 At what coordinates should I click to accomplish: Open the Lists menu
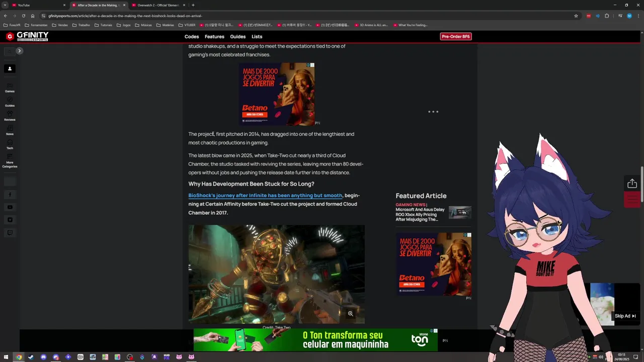click(x=257, y=37)
